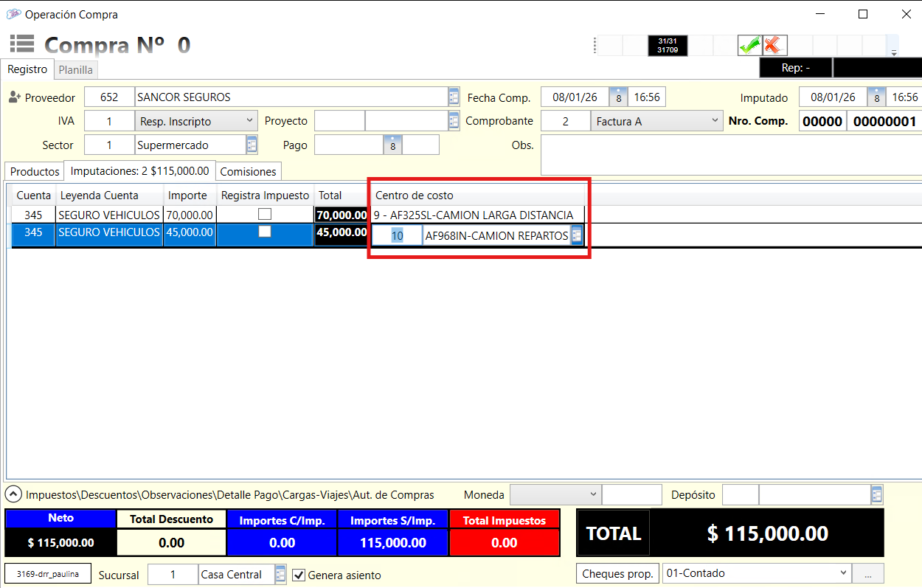Click the green checkmark confirm icon

pos(749,46)
